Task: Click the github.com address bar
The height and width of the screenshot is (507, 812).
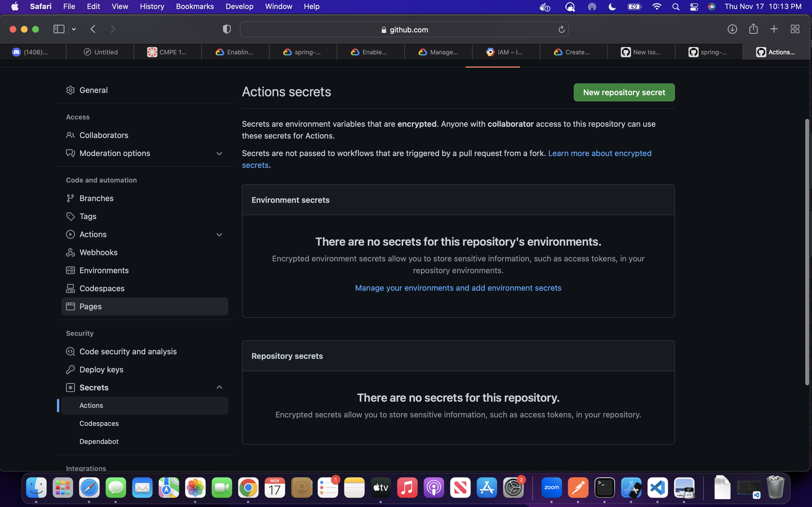Action: 404,30
